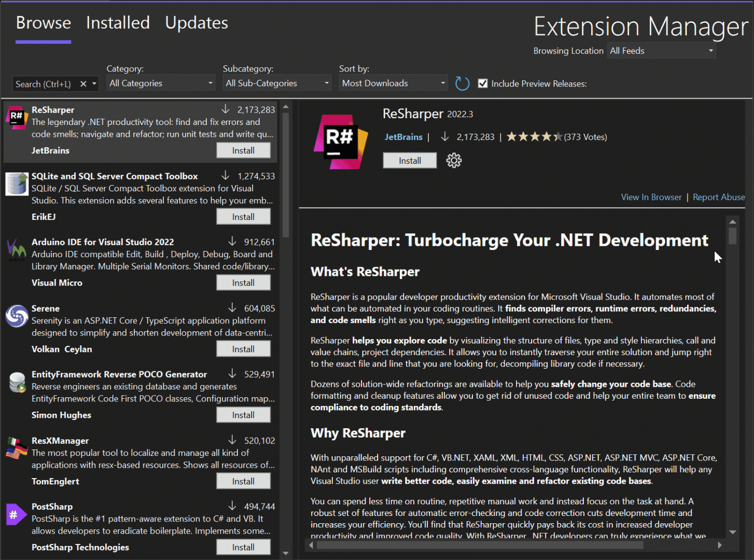
Task: Open the Category dropdown
Action: pyautogui.click(x=161, y=83)
